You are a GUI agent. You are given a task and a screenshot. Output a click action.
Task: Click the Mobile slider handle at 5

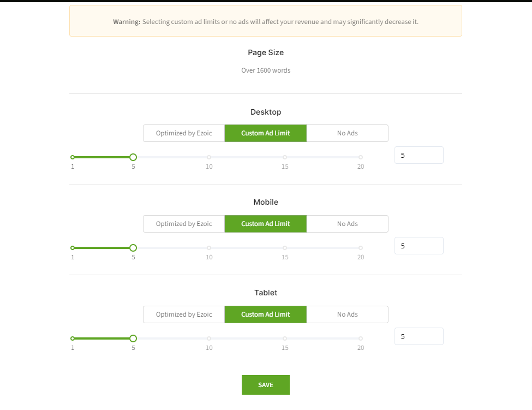tap(133, 248)
